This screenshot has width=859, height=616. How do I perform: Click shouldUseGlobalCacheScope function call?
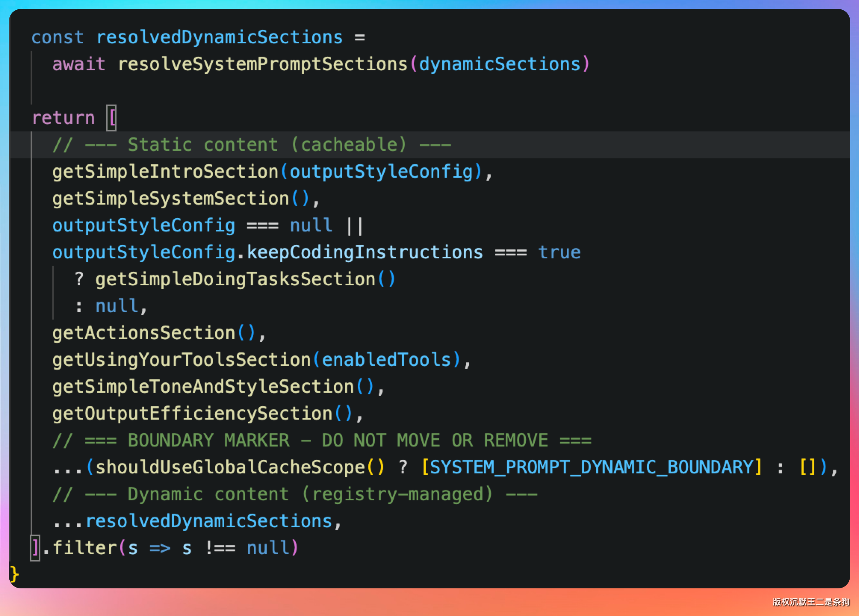click(230, 467)
